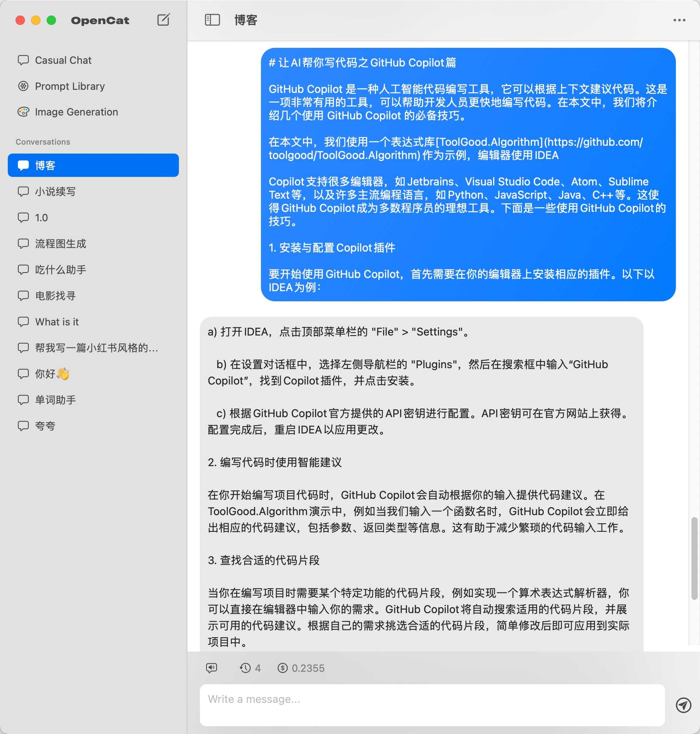The height and width of the screenshot is (734, 700).
Task: Open the 流程图生成 conversation
Action: tap(93, 243)
